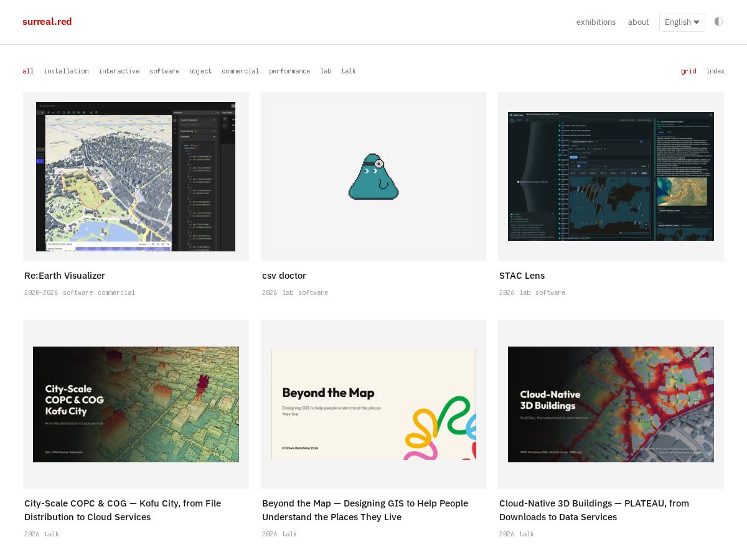Click '2026 talk' under Cloud-Native 3D Buildings

517,534
